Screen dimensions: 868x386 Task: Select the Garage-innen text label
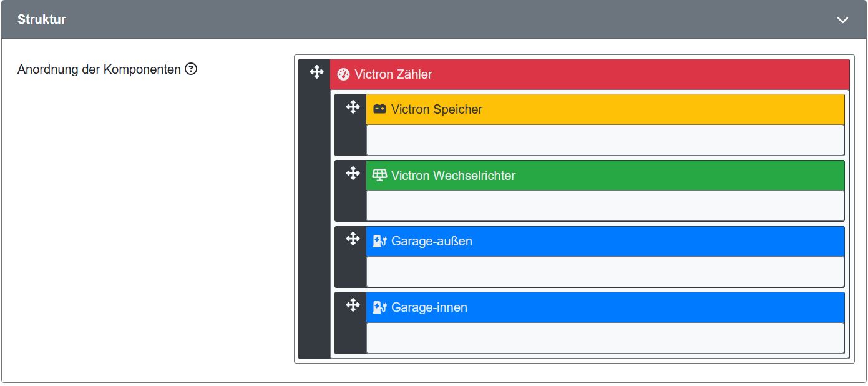[429, 307]
